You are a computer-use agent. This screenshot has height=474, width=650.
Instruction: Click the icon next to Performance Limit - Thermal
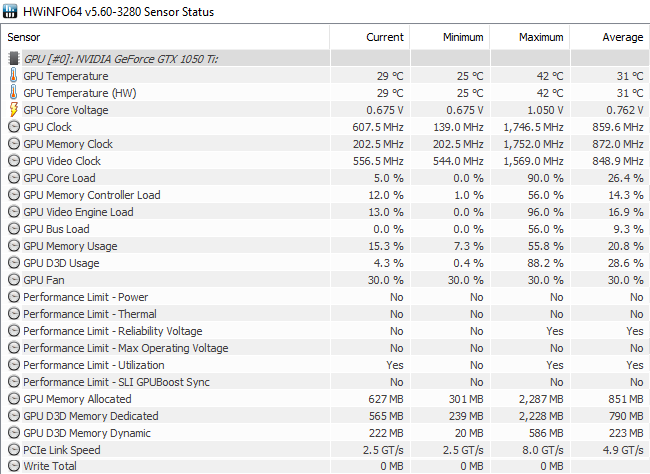click(x=14, y=314)
